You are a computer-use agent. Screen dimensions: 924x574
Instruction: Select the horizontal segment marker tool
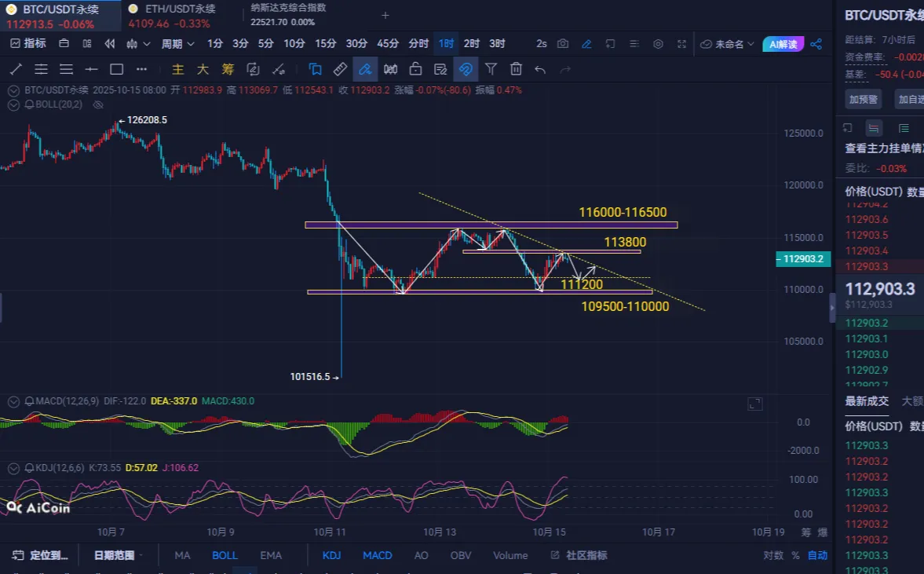coord(91,70)
